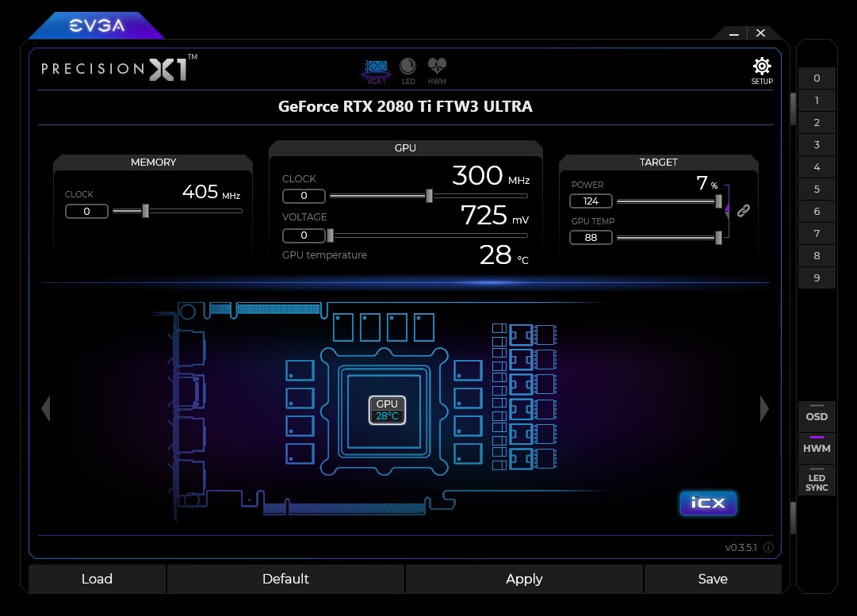Click the power target field showing 124
857x616 pixels.
(591, 201)
